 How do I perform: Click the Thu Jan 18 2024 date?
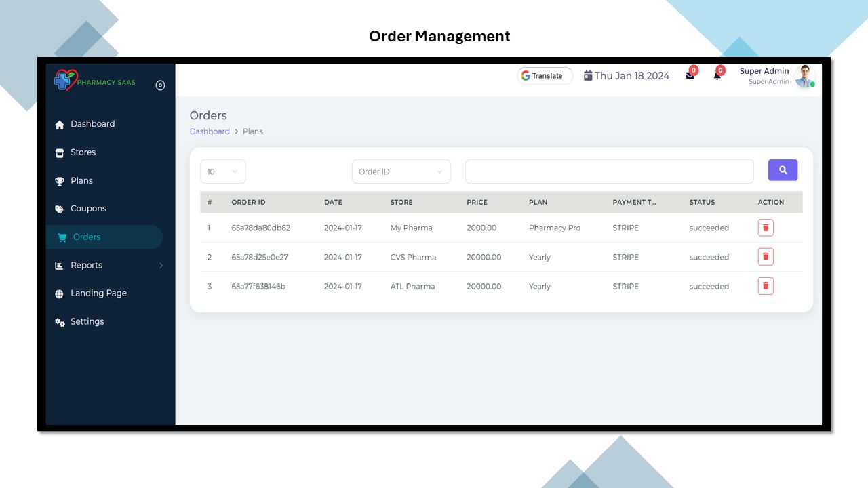pyautogui.click(x=632, y=76)
